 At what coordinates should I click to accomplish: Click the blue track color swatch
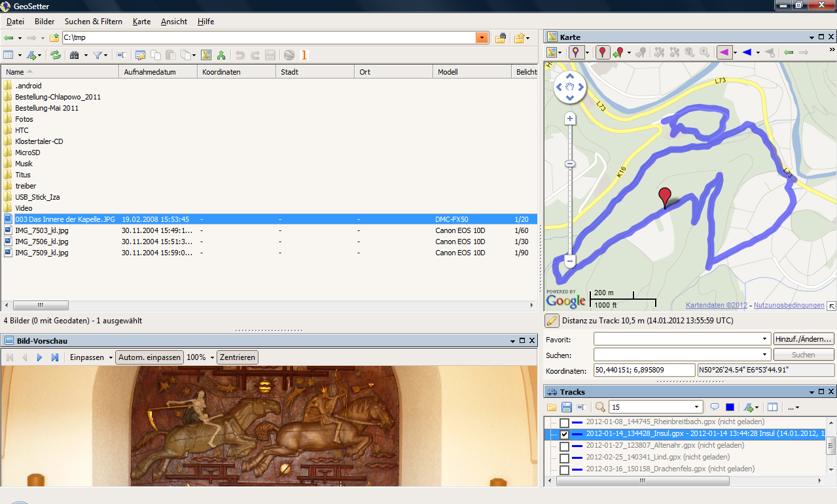[730, 407]
